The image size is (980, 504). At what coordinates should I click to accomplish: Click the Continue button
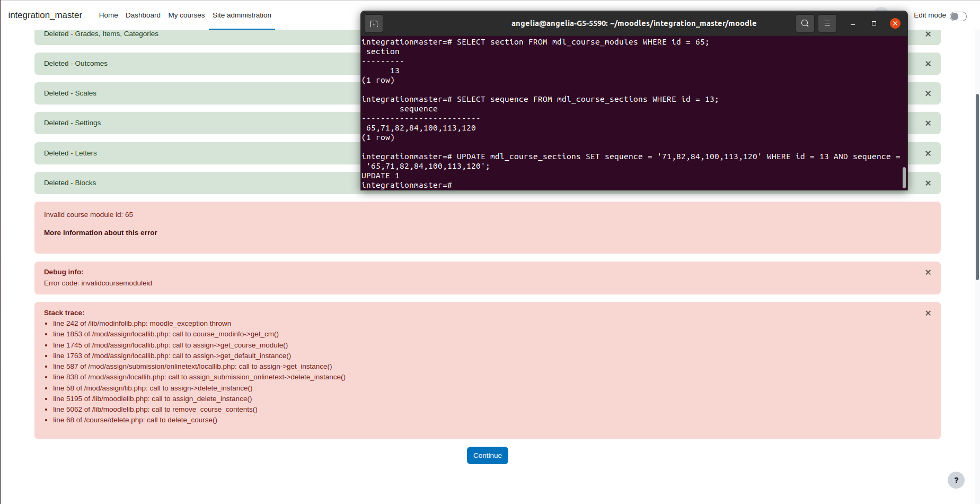pos(488,456)
